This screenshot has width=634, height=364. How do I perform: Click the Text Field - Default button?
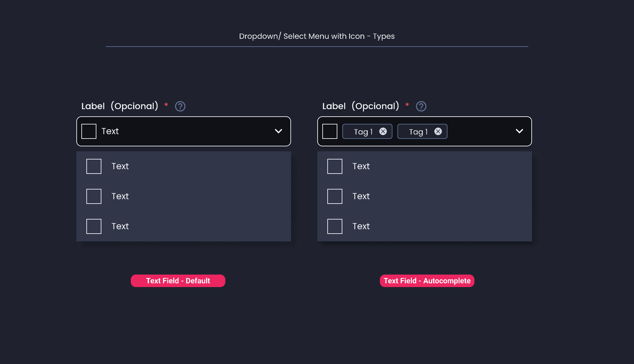178,281
